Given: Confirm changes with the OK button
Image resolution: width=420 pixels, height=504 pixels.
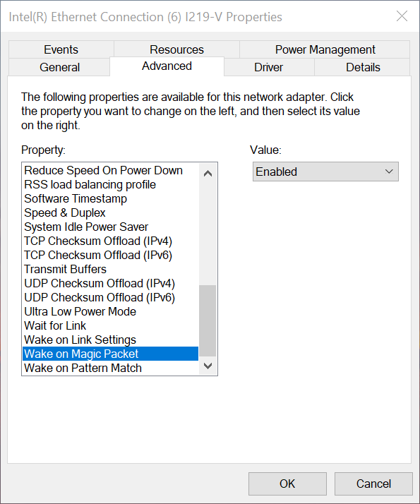Looking at the screenshot, I should (x=287, y=484).
